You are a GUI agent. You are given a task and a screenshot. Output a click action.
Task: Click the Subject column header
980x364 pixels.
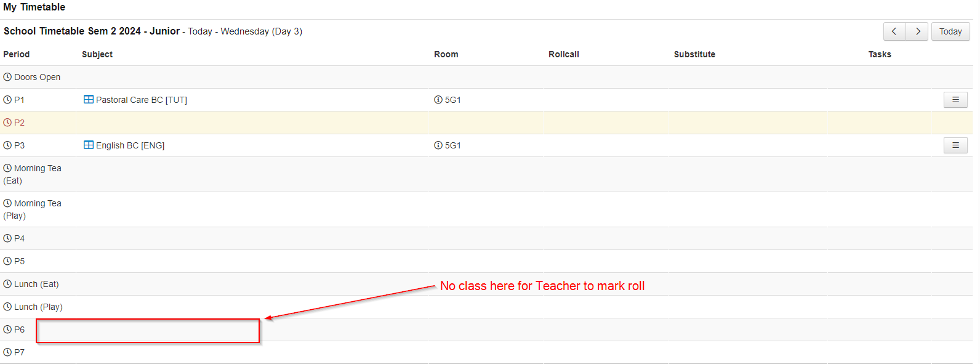pos(97,54)
